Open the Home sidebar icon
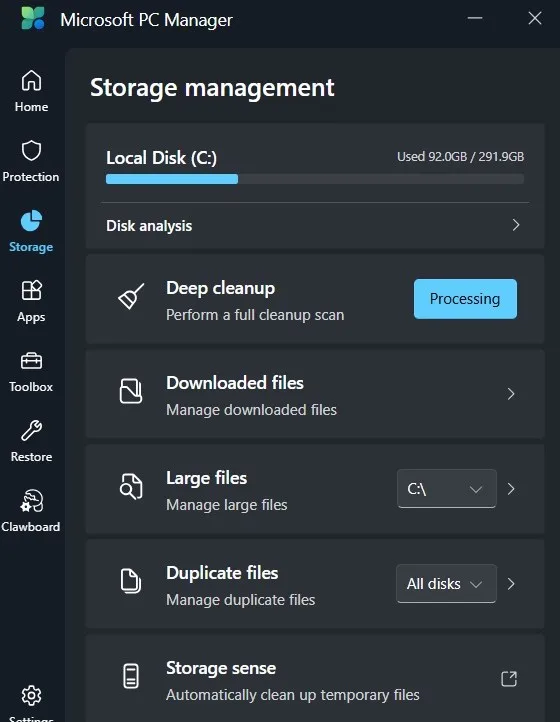The image size is (560, 722). pos(31,81)
